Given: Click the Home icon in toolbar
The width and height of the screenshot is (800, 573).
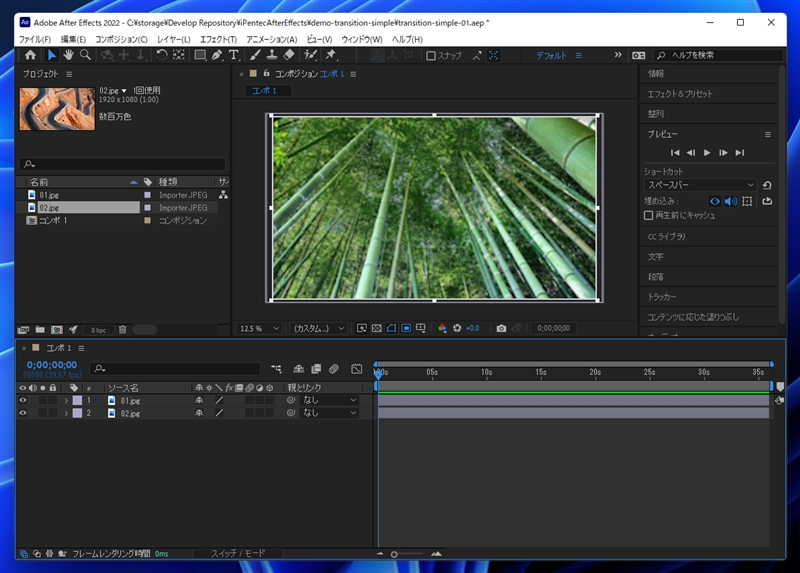Looking at the screenshot, I should click(x=30, y=55).
